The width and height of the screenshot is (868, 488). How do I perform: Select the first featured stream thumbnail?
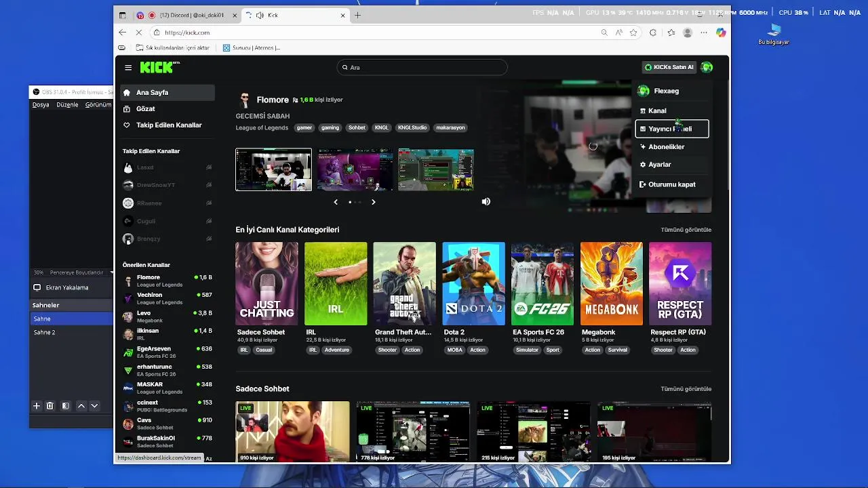(273, 169)
